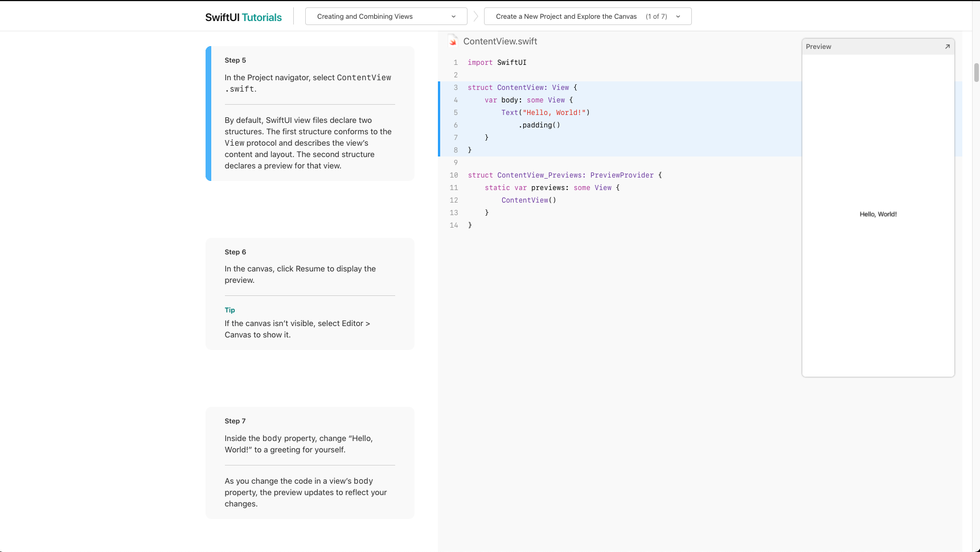Image resolution: width=980 pixels, height=552 pixels.
Task: Click the ContentView.swift file name heading
Action: (x=500, y=42)
